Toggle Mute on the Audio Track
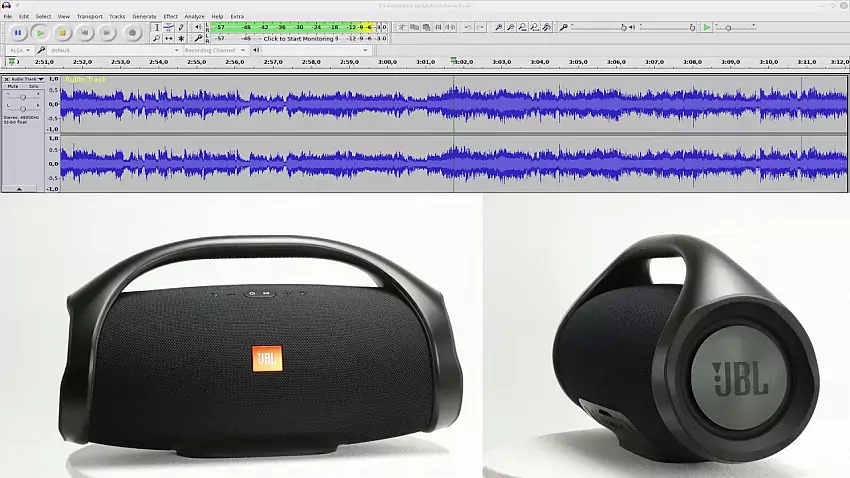This screenshot has height=478, width=850. pos(12,87)
